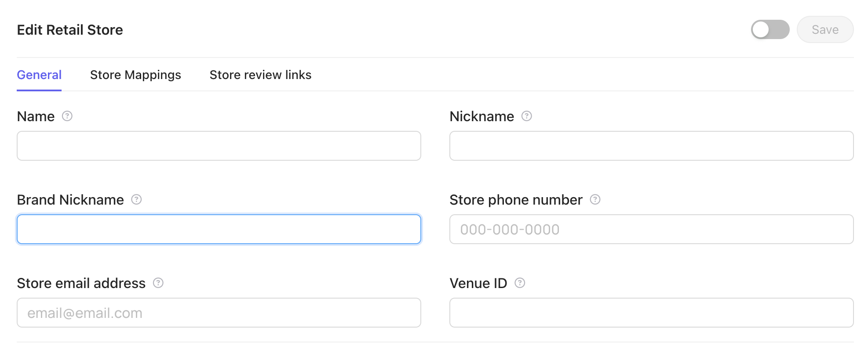This screenshot has height=346, width=868.
Task: Click the Store phone number help icon
Action: coord(595,199)
